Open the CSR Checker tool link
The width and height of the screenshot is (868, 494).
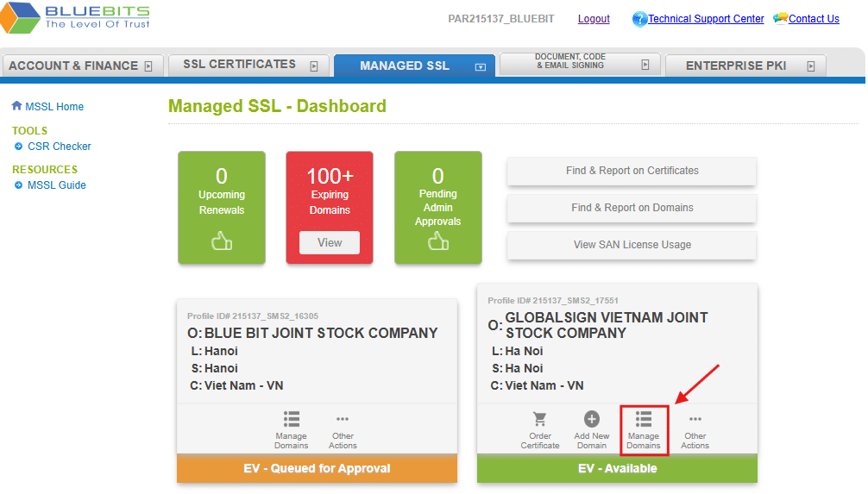59,147
